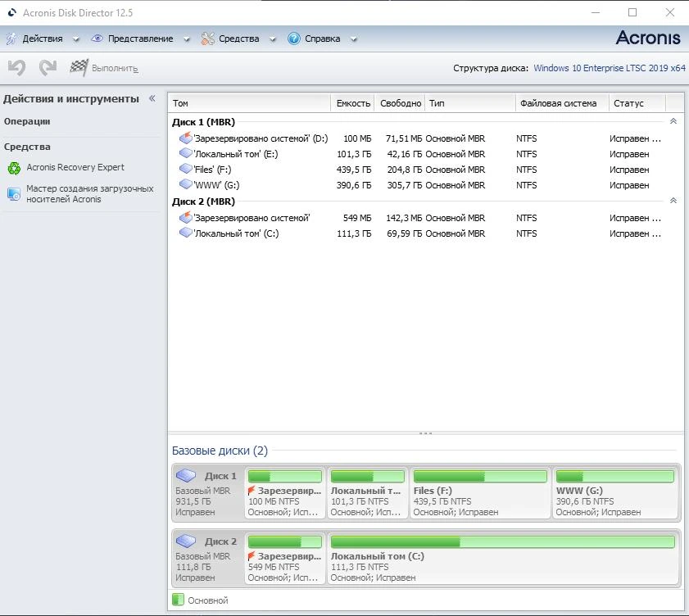
Task: Click the question mark Help icon
Action: (x=294, y=38)
